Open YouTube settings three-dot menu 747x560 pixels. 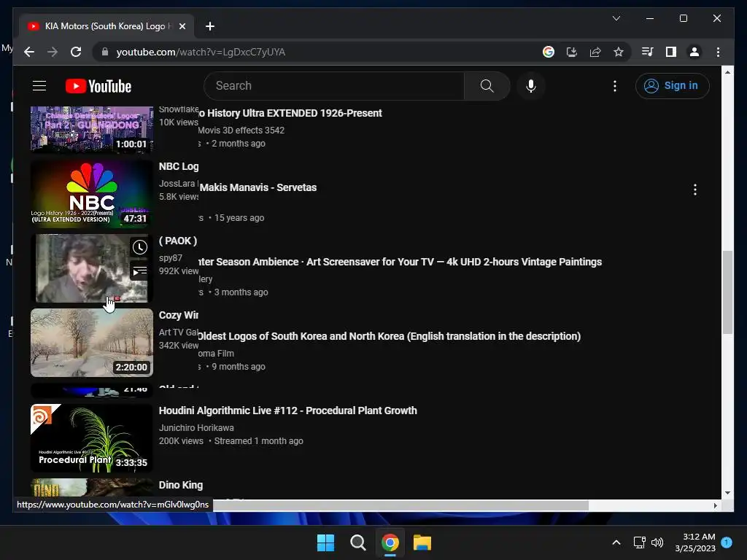click(614, 86)
